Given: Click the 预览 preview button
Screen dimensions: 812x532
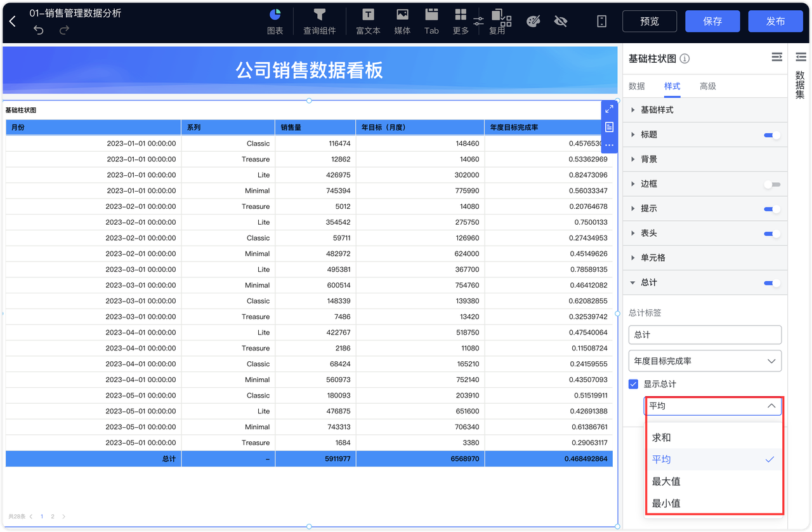Looking at the screenshot, I should (x=649, y=22).
